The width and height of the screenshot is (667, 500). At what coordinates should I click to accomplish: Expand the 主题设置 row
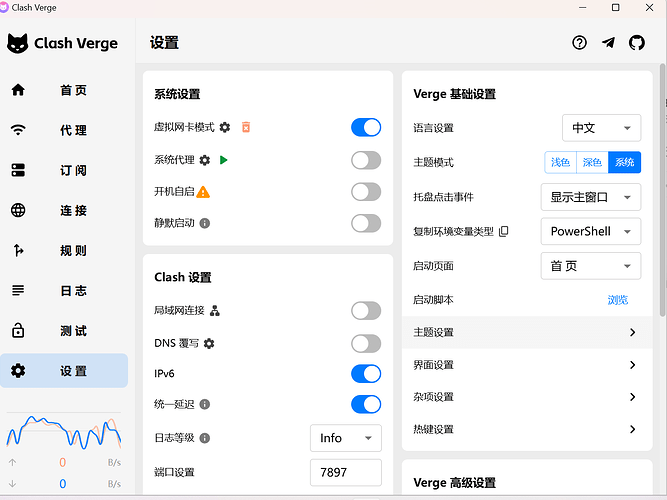527,332
